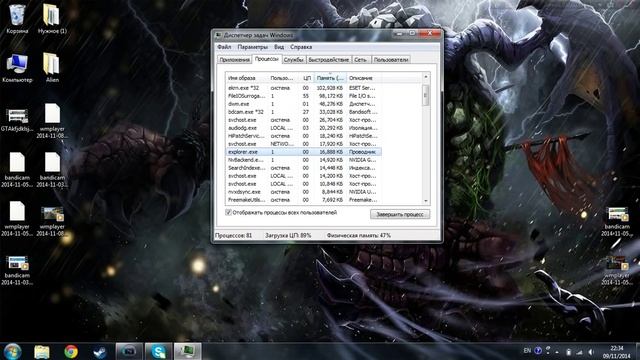The width and height of the screenshot is (640, 360).
Task: Click the process list scrollbar thumb
Action: click(x=426, y=95)
